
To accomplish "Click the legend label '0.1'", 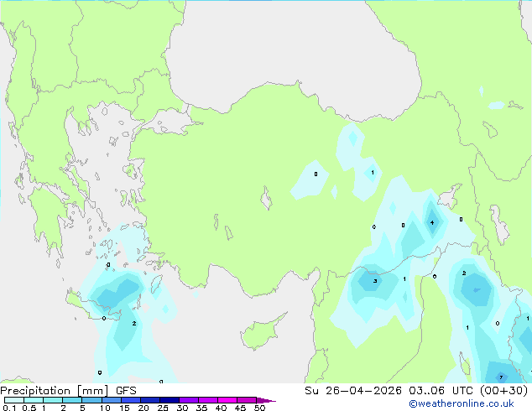I will click(x=9, y=408).
